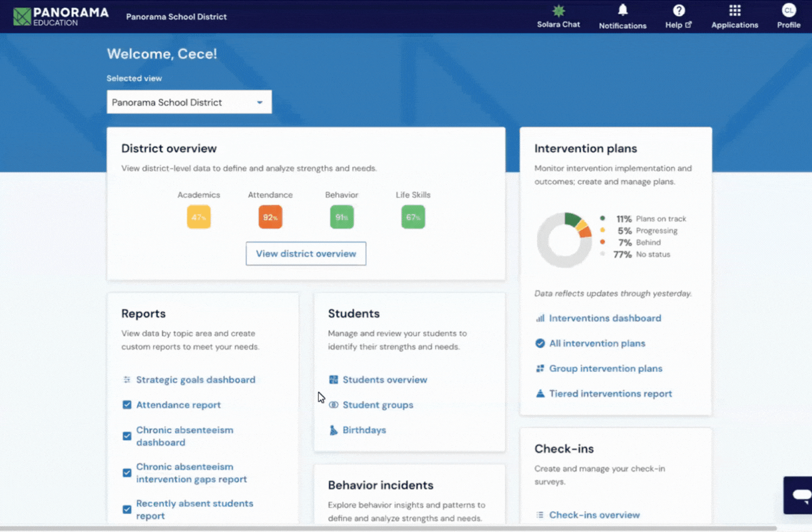Image resolution: width=812 pixels, height=532 pixels.
Task: Go to Student groups link
Action: tap(378, 405)
